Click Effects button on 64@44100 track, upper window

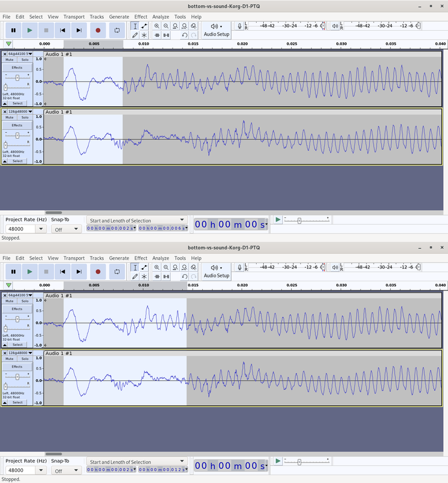click(17, 68)
